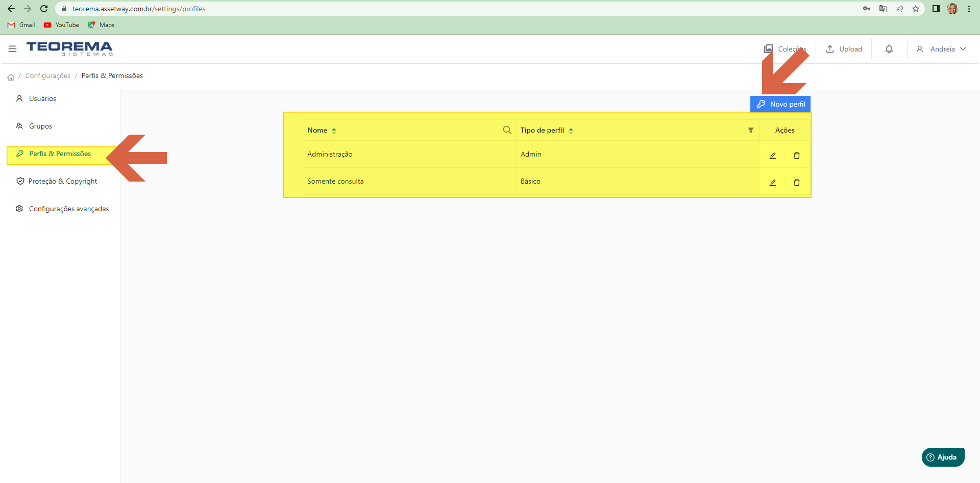
Task: Click the Upload button in header
Action: pyautogui.click(x=844, y=49)
